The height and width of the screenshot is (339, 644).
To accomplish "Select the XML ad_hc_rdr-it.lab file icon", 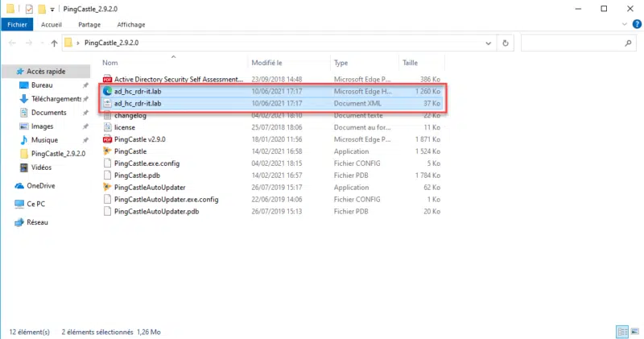I will point(107,103).
